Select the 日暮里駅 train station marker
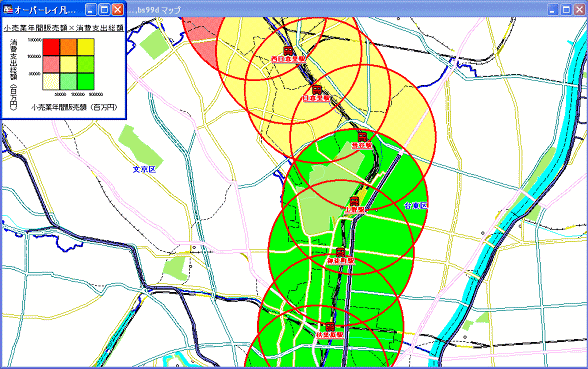Viewport: 588px width, 369px height. 317,90
